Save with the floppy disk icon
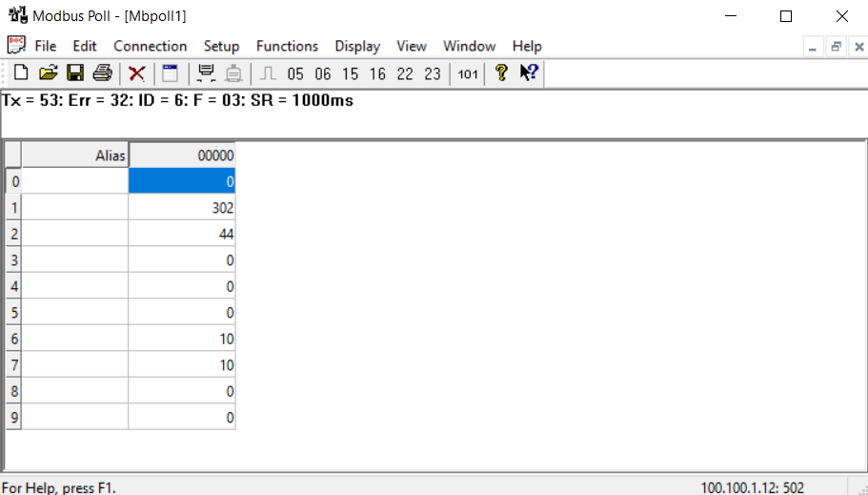 [75, 73]
